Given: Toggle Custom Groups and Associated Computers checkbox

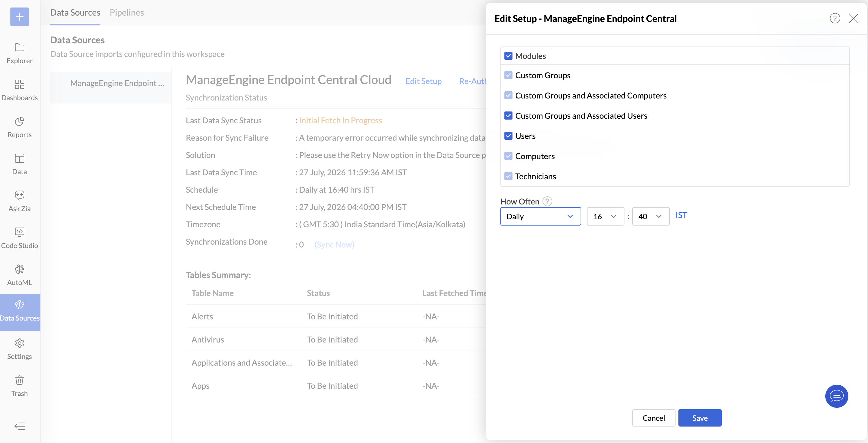Looking at the screenshot, I should (x=508, y=95).
